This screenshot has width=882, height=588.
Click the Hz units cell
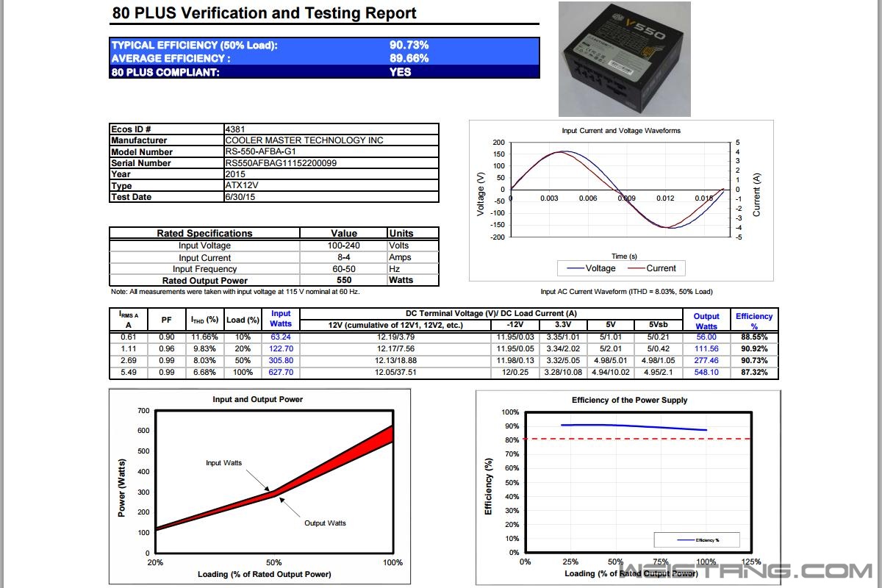pyautogui.click(x=393, y=269)
